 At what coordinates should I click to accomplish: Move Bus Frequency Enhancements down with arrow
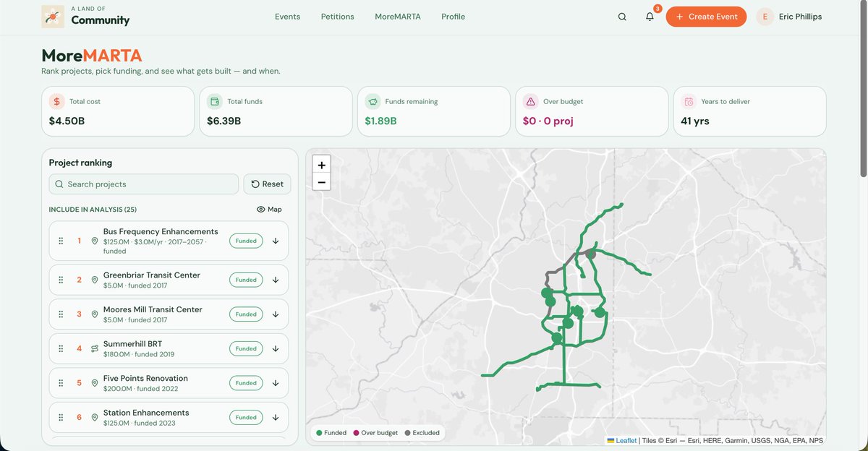coord(276,241)
